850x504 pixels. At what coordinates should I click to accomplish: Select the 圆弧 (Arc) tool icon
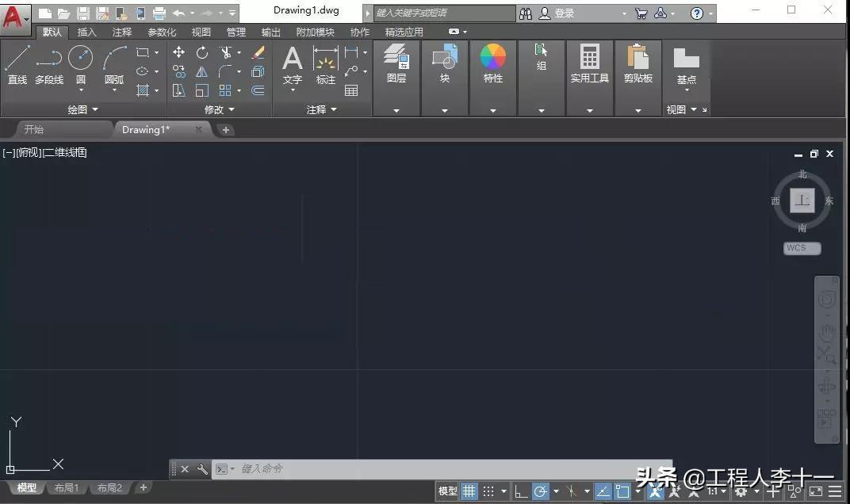pyautogui.click(x=114, y=58)
